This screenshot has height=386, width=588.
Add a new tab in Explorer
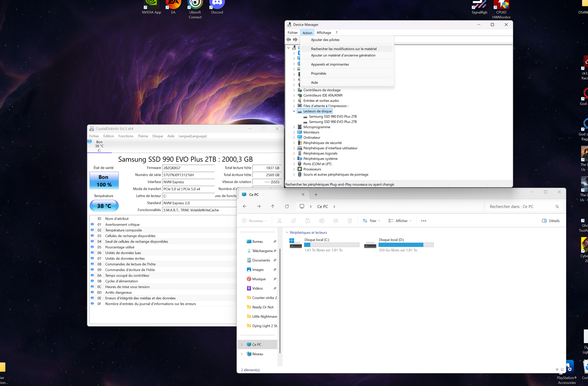click(316, 194)
